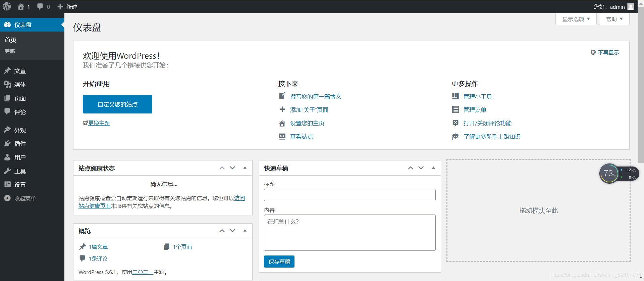Focus the 标题 input field
Image resolution: width=644 pixels, height=281 pixels.
[350, 195]
